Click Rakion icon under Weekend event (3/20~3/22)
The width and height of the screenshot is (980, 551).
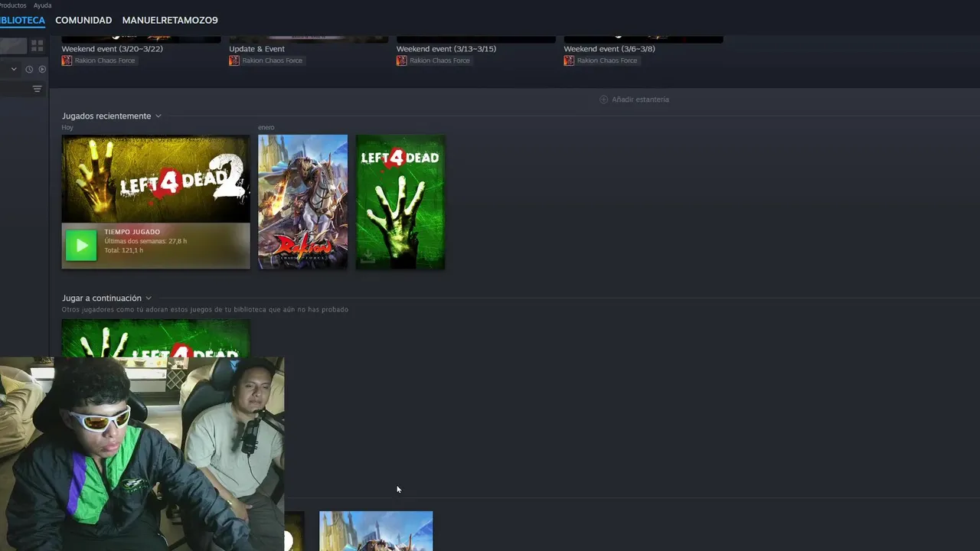[x=67, y=60]
